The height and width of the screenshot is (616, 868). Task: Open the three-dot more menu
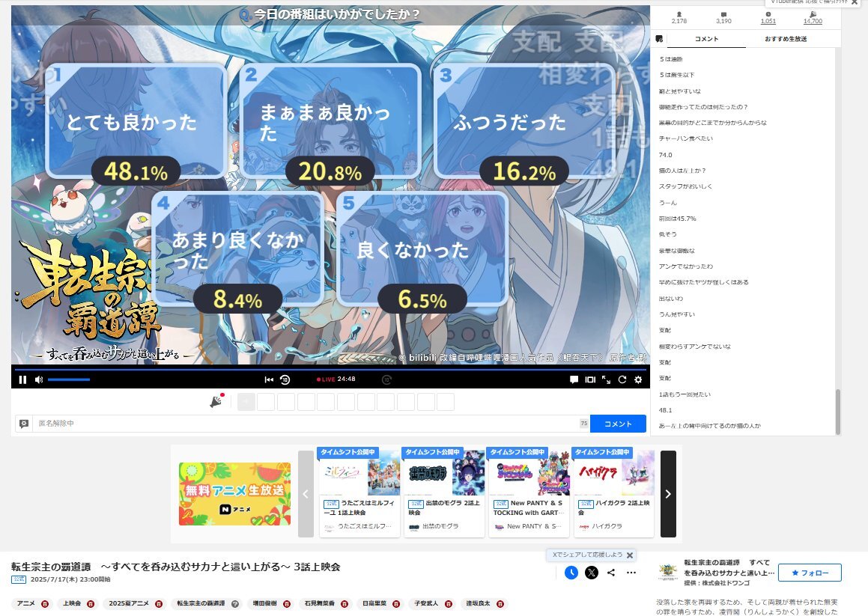(x=631, y=573)
